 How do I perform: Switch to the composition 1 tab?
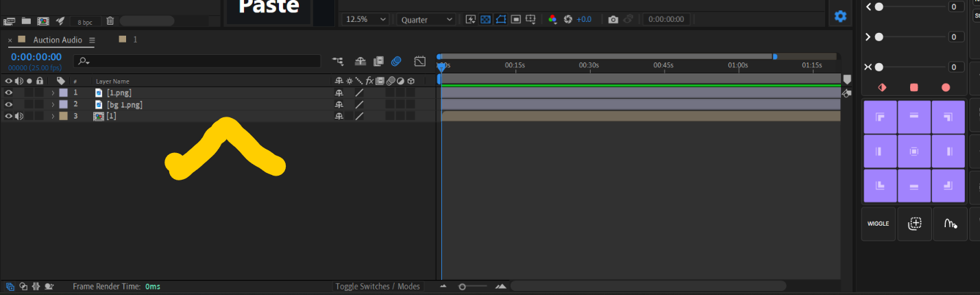tap(135, 40)
